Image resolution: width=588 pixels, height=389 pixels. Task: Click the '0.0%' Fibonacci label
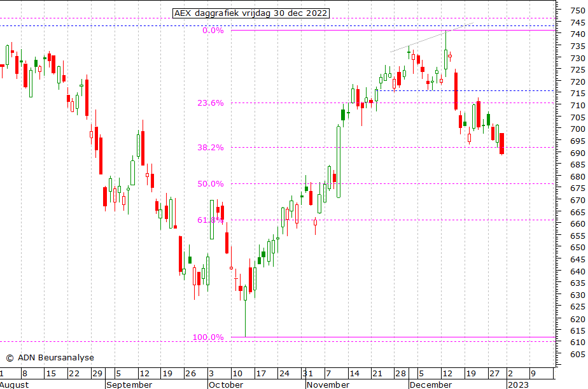point(213,31)
